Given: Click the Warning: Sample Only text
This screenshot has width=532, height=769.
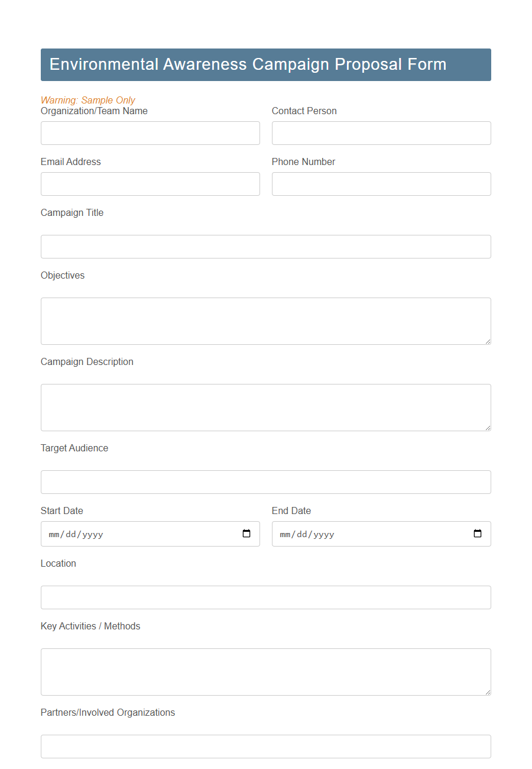Looking at the screenshot, I should (x=87, y=100).
